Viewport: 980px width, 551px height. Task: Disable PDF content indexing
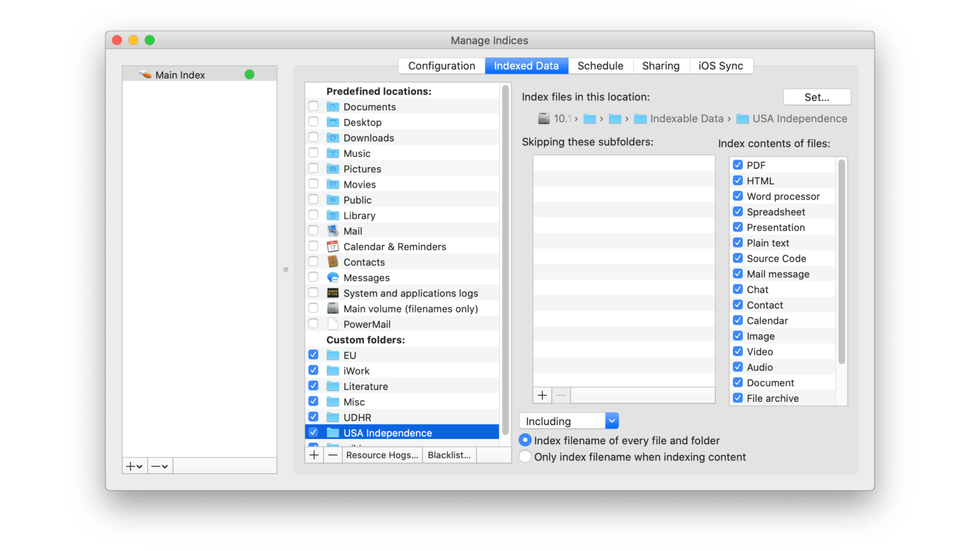738,165
